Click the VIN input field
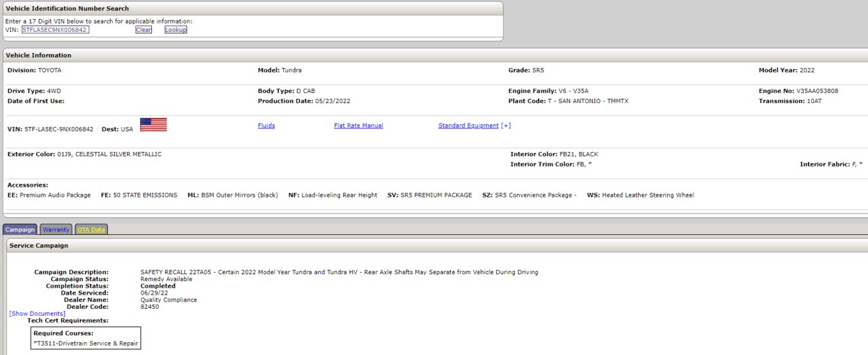 click(56, 30)
